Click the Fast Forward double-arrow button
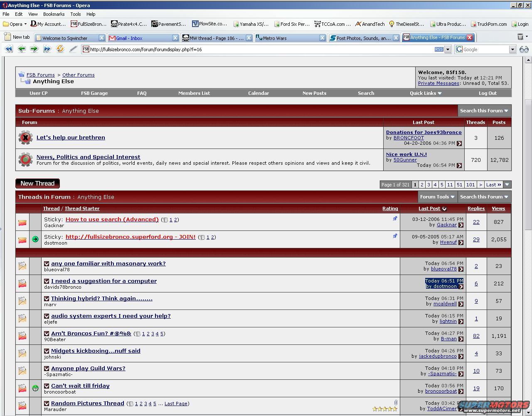The image size is (532, 416). point(47,49)
